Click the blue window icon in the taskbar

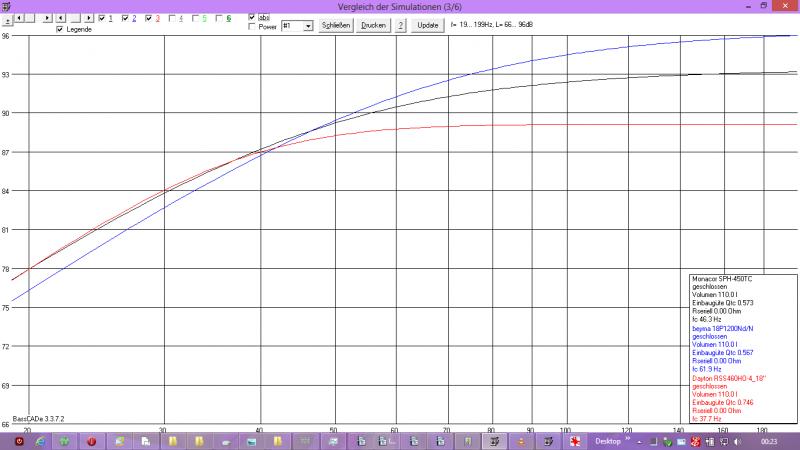[x=252, y=441]
